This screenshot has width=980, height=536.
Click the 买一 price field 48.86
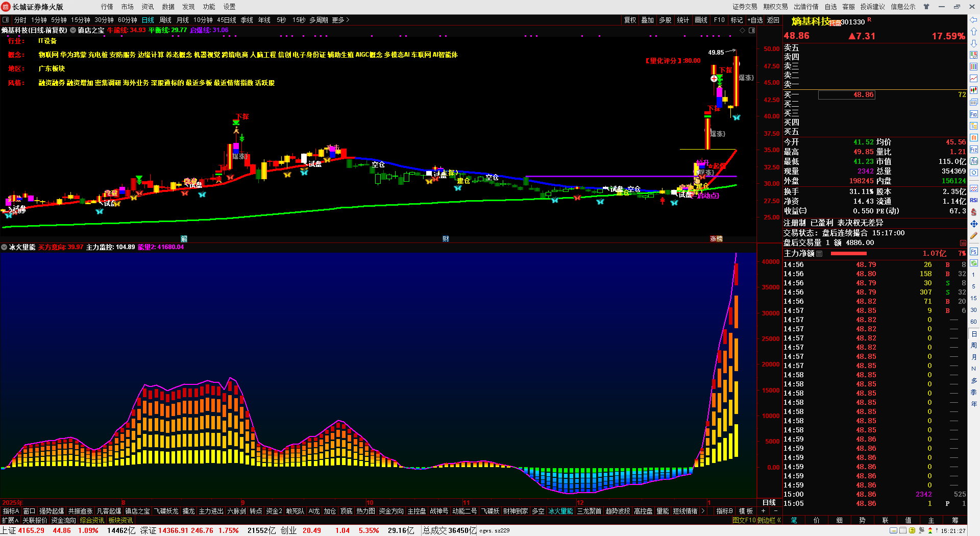846,95
